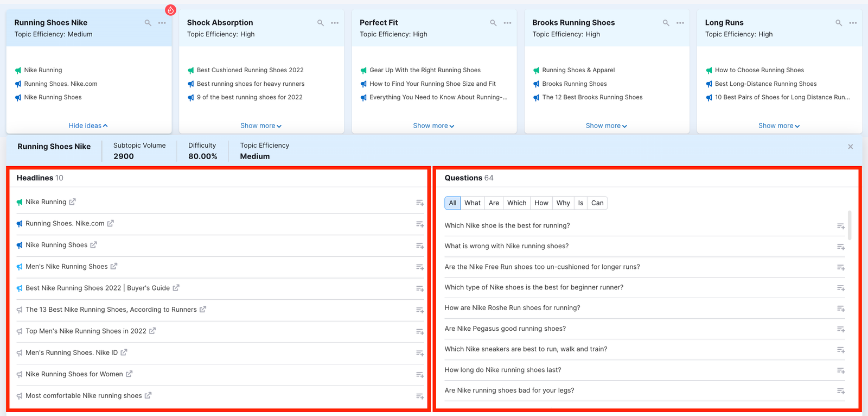
Task: Expand Brooks Running Shoes card with Show more
Action: coord(606,125)
